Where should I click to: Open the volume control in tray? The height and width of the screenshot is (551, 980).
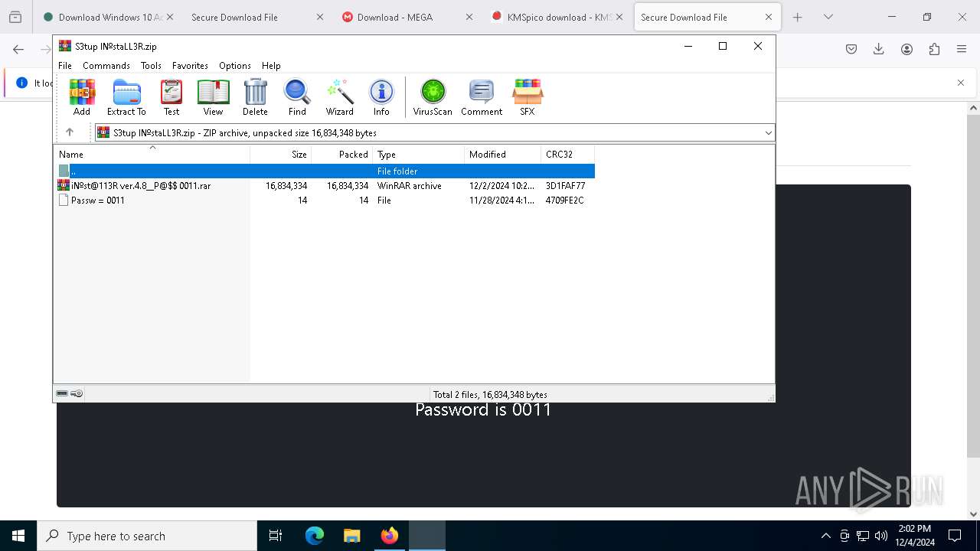pyautogui.click(x=881, y=536)
